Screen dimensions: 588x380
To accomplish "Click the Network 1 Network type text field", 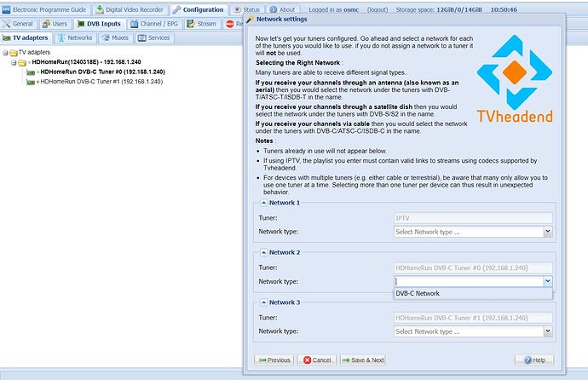I will pos(469,232).
